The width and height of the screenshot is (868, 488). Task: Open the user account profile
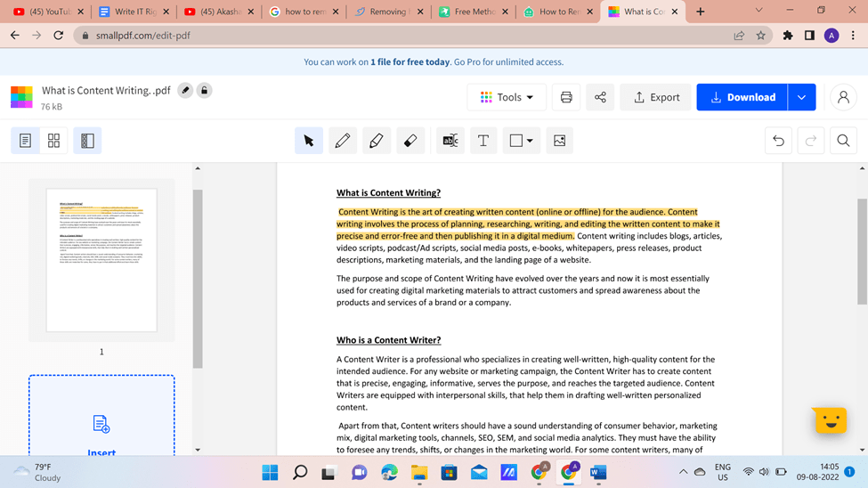pos(843,97)
